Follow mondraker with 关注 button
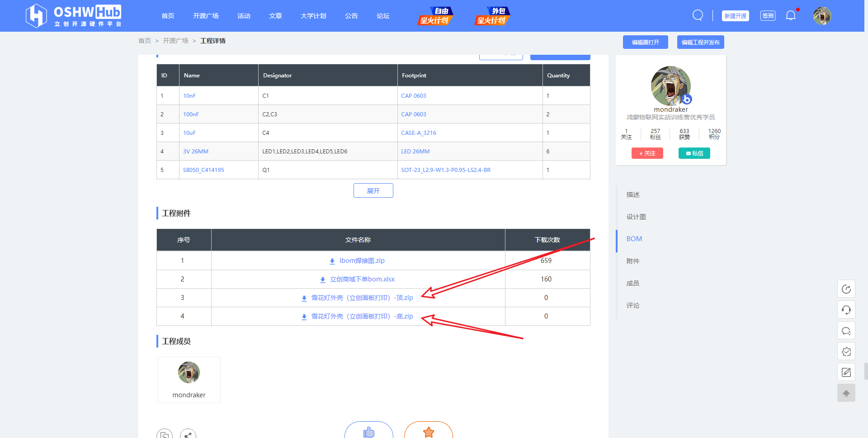Image resolution: width=868 pixels, height=438 pixels. coord(647,153)
